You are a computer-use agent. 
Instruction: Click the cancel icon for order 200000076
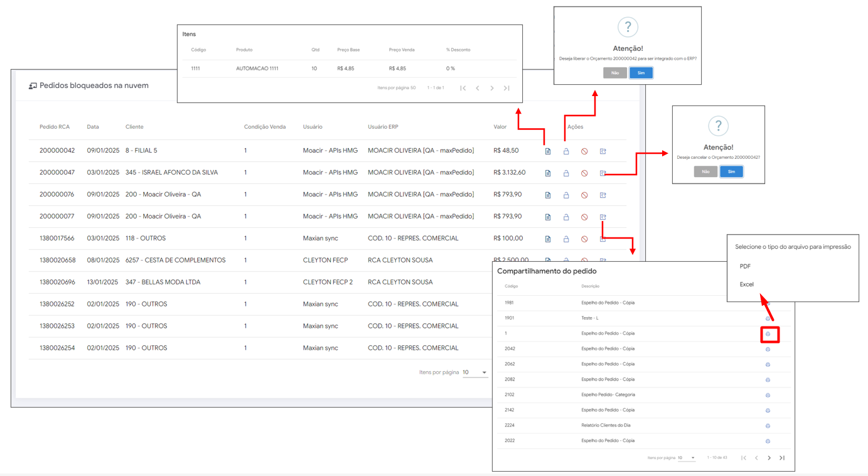(x=584, y=195)
